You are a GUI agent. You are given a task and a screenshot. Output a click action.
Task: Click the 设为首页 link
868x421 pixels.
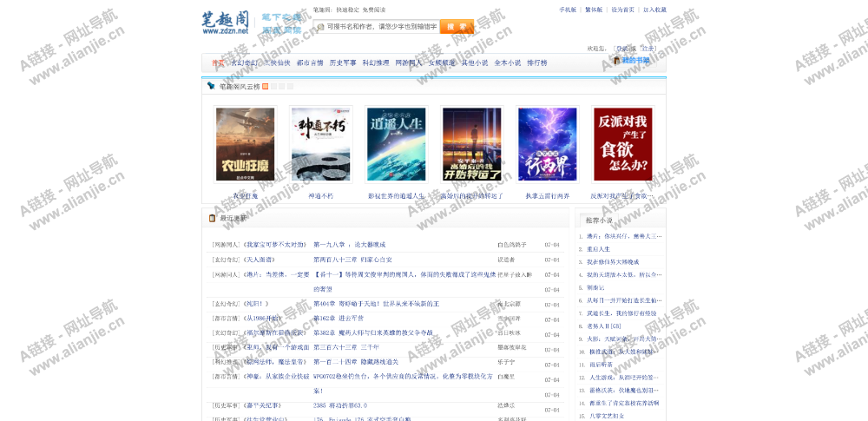(x=622, y=10)
